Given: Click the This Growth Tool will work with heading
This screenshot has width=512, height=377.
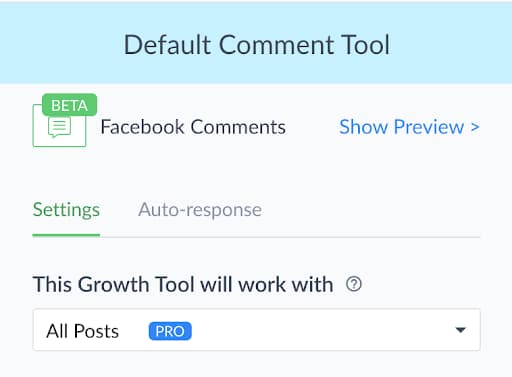Looking at the screenshot, I should [183, 284].
